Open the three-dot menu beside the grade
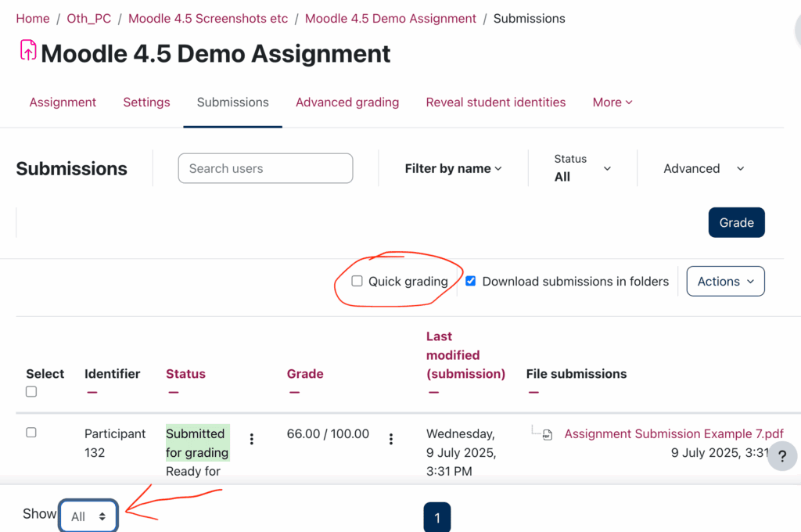 tap(391, 439)
